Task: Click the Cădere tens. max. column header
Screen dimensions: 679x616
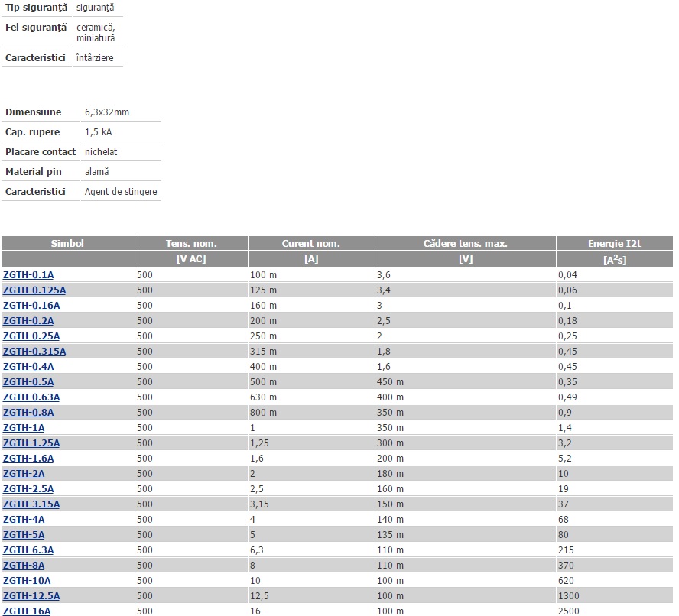Action: (x=465, y=244)
